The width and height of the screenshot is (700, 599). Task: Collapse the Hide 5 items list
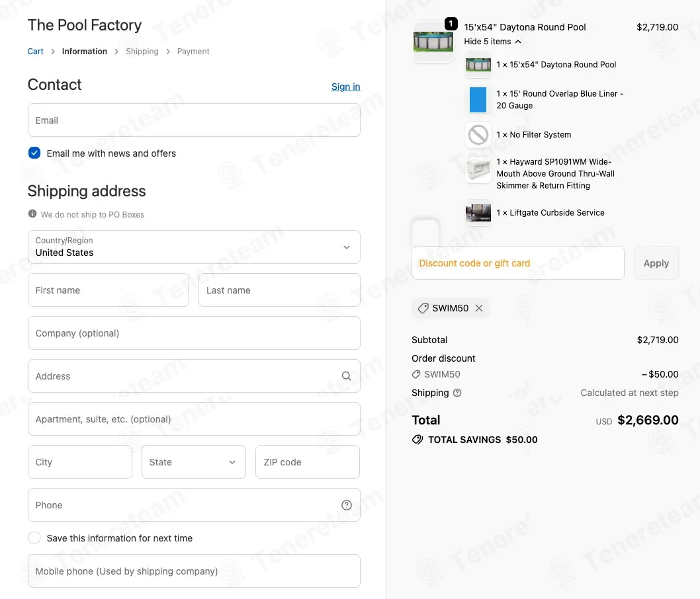pos(492,42)
